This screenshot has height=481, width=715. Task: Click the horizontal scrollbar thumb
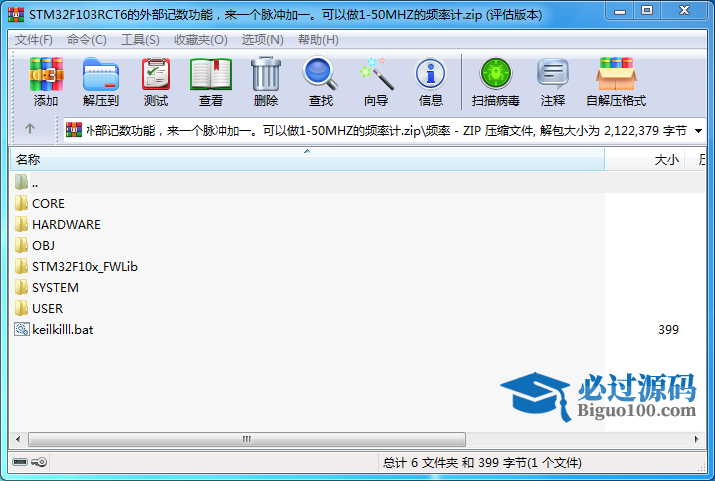[247, 440]
